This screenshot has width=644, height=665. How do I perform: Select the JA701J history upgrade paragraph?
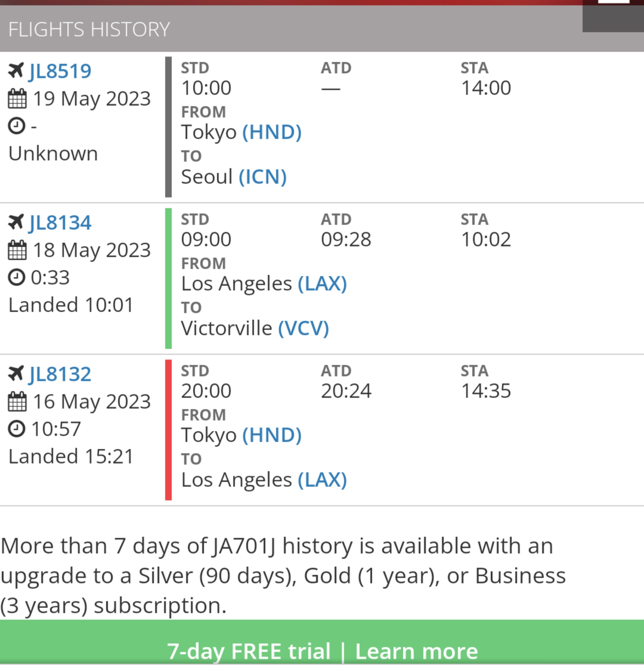tap(283, 576)
